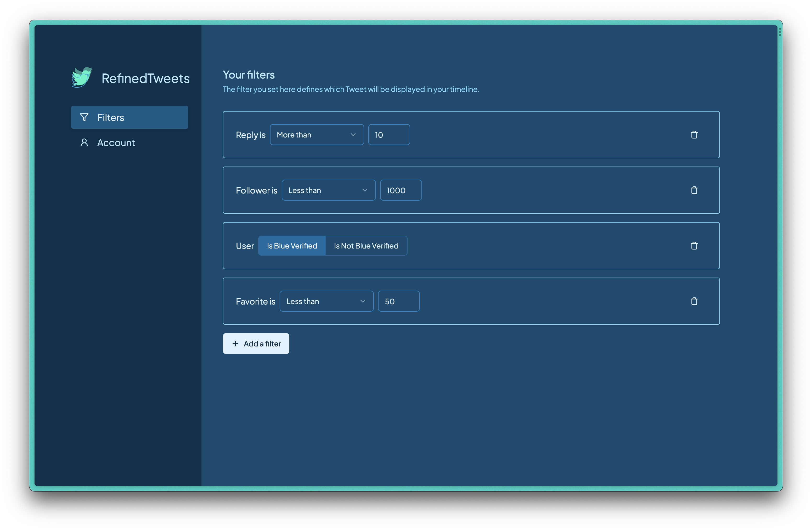Click delete icon on Reply filter

click(x=694, y=134)
